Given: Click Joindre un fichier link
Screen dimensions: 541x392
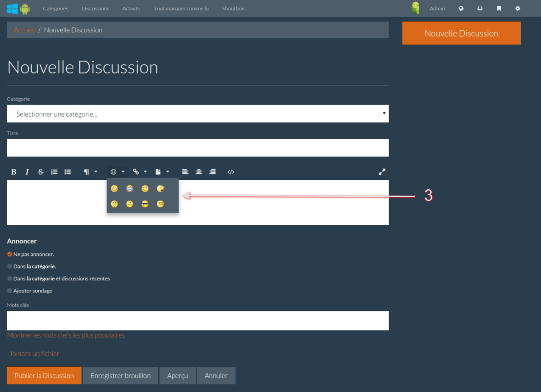Looking at the screenshot, I should (x=34, y=354).
